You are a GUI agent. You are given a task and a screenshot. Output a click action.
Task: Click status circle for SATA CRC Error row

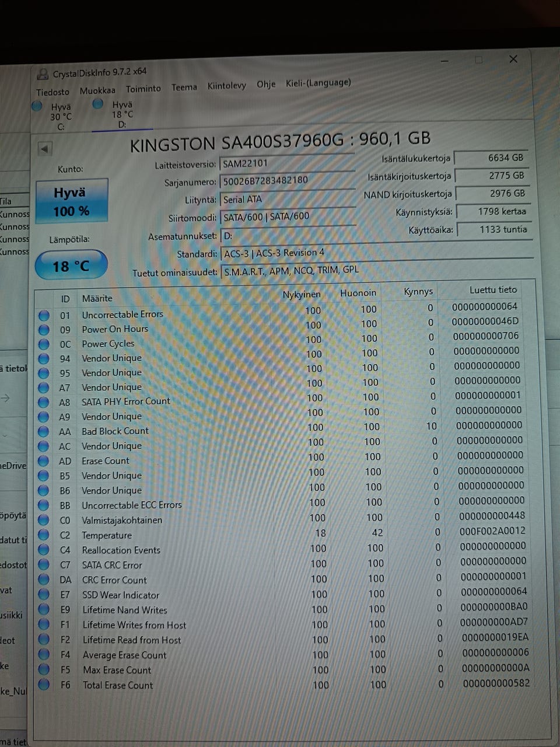(44, 565)
